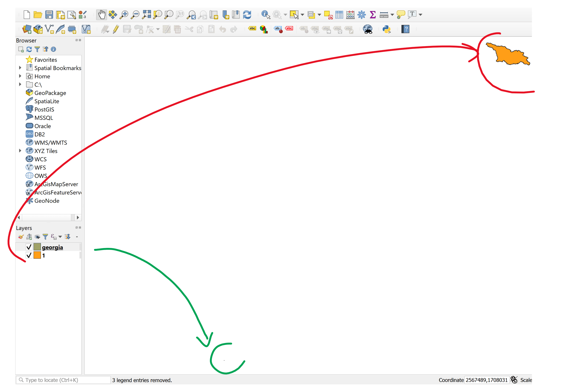This screenshot has height=392, width=588.
Task: Show the statistical summary panel
Action: [372, 15]
